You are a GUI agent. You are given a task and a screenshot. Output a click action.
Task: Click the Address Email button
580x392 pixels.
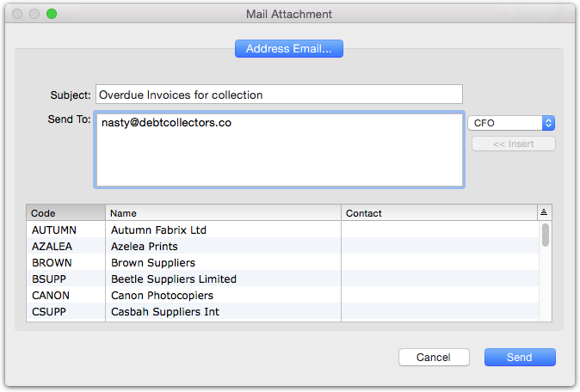pyautogui.click(x=289, y=48)
